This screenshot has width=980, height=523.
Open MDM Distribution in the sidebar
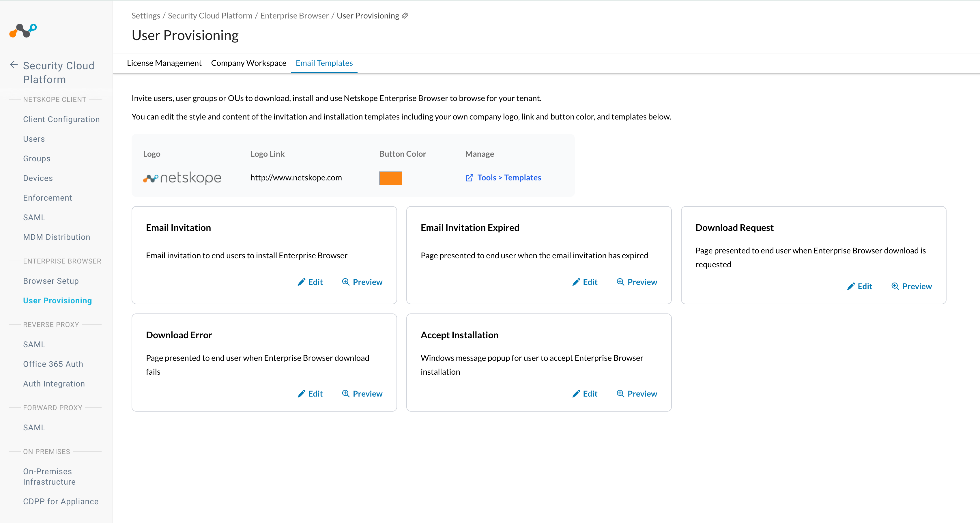coord(56,237)
